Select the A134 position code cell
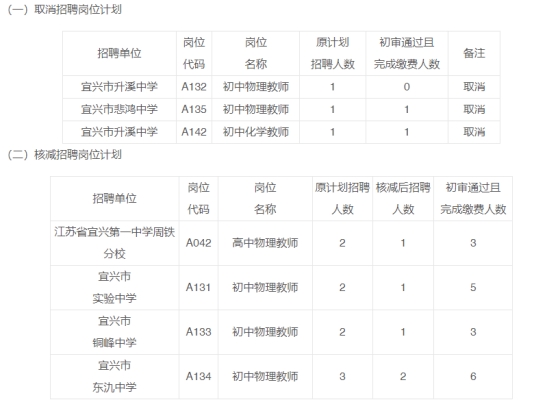 click(x=199, y=376)
